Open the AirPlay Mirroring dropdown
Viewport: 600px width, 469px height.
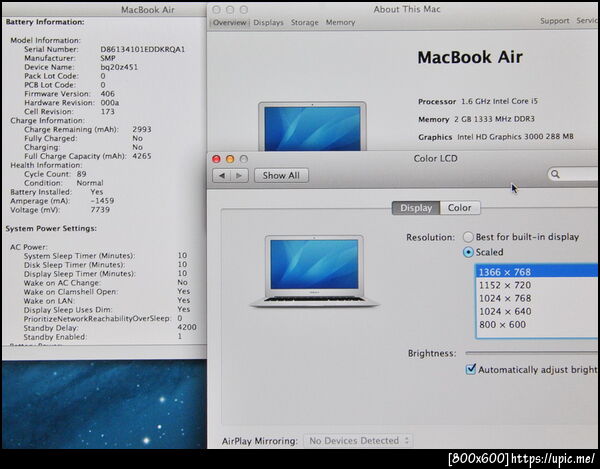[357, 441]
